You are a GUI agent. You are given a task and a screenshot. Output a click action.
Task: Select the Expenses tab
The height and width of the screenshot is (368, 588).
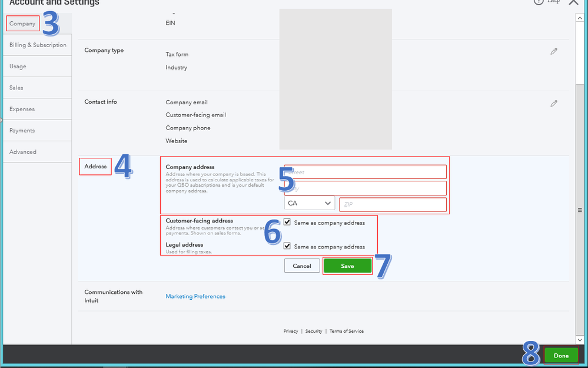click(38, 109)
